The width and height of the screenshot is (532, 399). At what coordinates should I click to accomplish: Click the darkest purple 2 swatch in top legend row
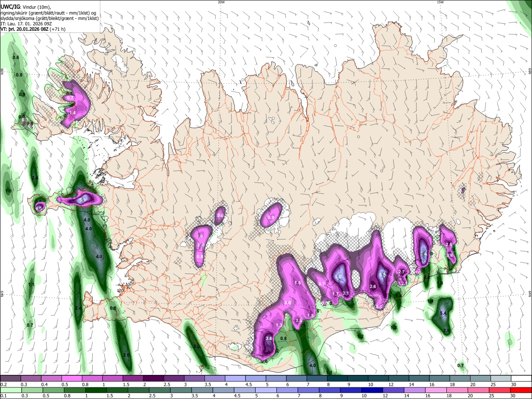click(x=153, y=379)
